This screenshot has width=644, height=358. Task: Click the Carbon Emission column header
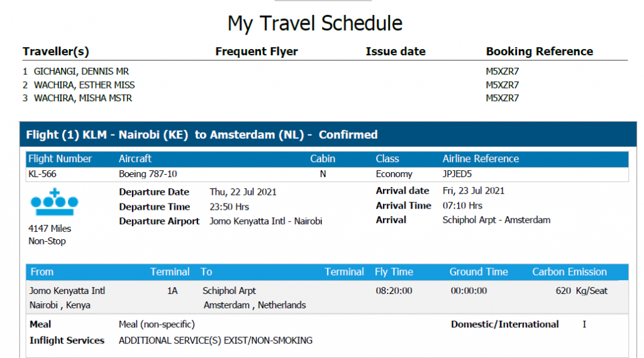[x=569, y=272]
